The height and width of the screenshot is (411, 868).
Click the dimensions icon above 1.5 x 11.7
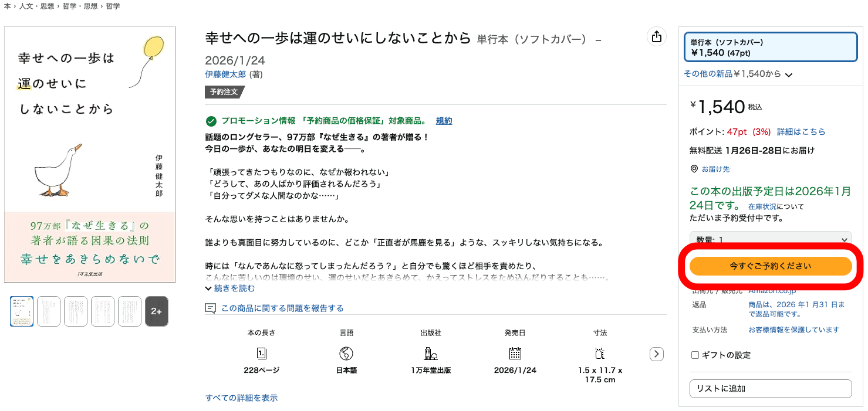(x=600, y=354)
